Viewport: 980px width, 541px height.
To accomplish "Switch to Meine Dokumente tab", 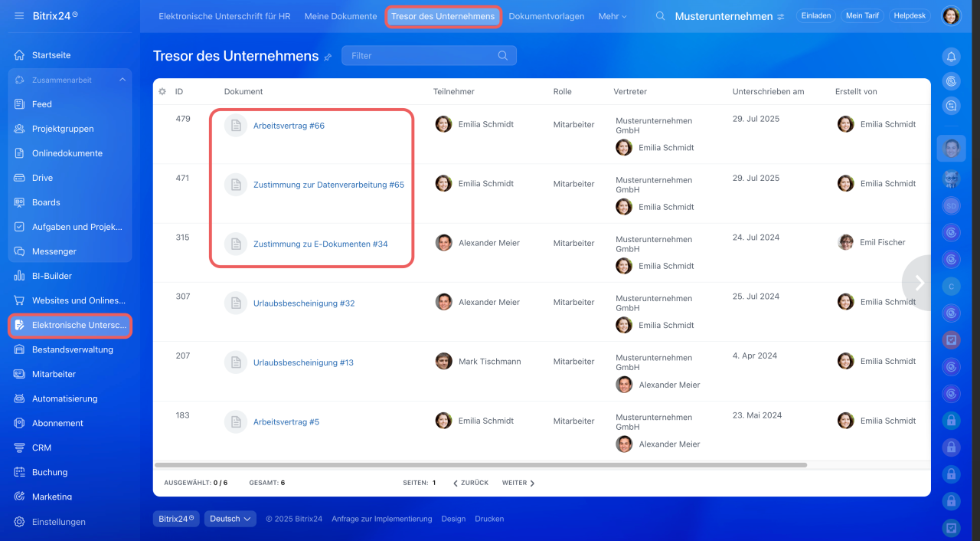I will pyautogui.click(x=341, y=16).
